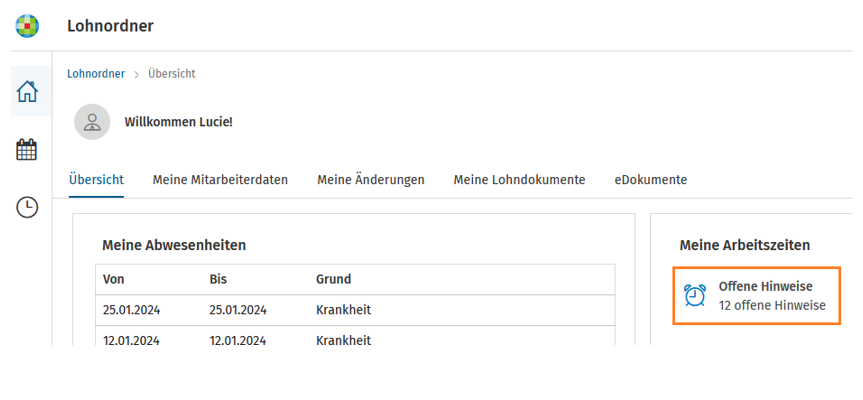Screen dimensions: 863x400
Task: Open the eDokumente tab
Action: click(651, 180)
